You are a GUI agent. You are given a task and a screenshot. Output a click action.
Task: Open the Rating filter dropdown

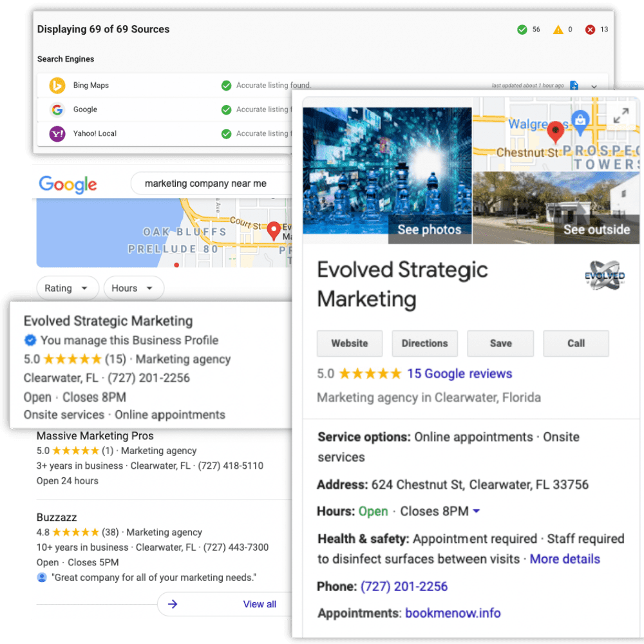point(67,288)
